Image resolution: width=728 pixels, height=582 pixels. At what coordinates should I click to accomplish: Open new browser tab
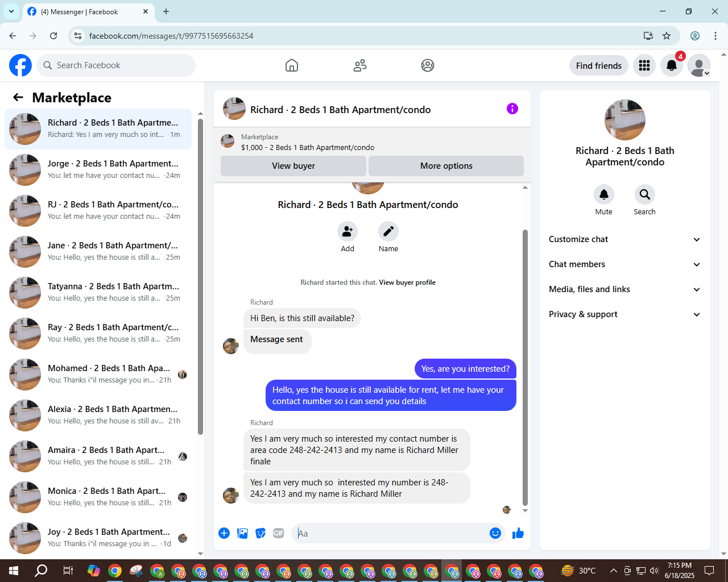166,11
